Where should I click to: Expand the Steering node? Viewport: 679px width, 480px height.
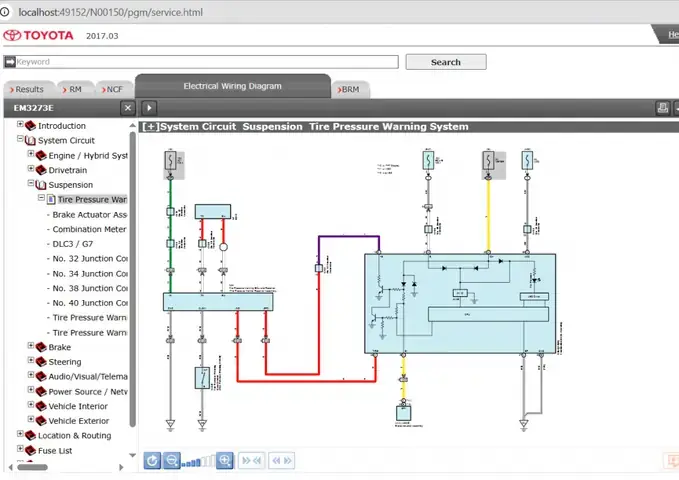tap(31, 360)
